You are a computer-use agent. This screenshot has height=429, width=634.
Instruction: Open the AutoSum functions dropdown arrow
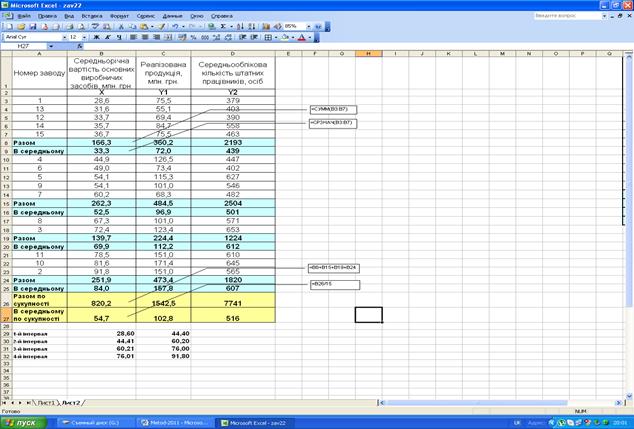pyautogui.click(x=231, y=26)
